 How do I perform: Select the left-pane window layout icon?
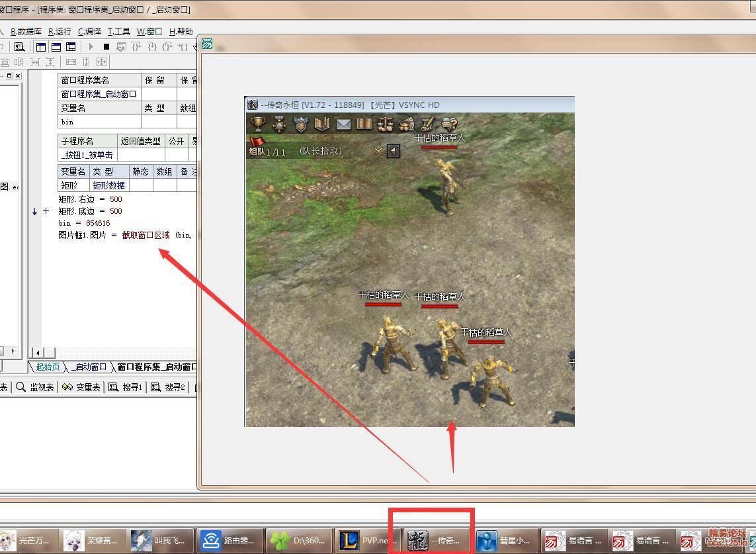tap(41, 47)
